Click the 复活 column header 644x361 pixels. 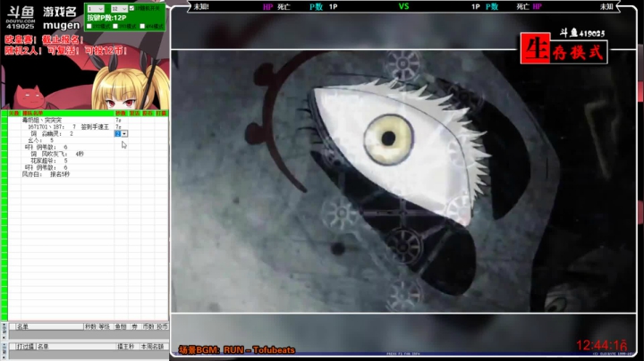point(135,113)
